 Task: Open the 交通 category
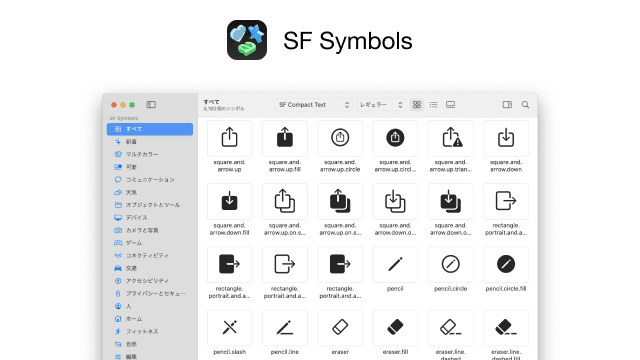point(150,268)
